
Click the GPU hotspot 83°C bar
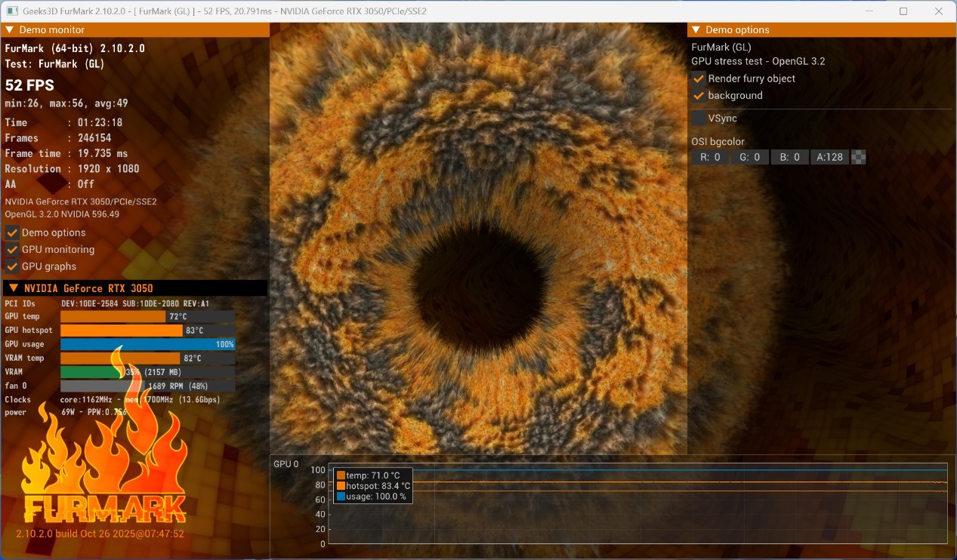tap(147, 330)
